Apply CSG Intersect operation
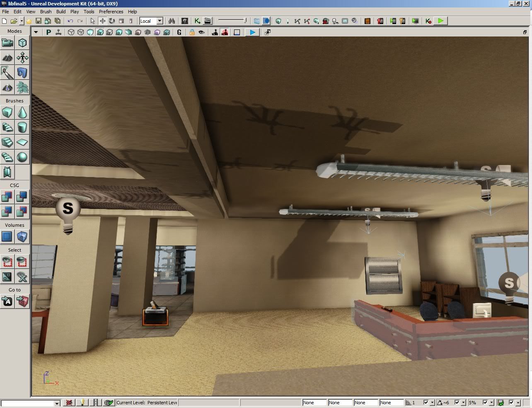The height and width of the screenshot is (408, 532). coord(7,211)
